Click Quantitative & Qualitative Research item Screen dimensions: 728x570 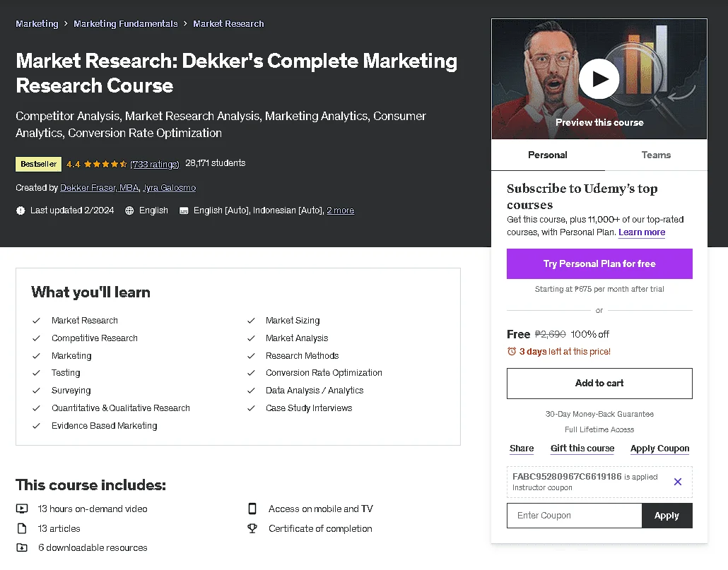(x=121, y=408)
